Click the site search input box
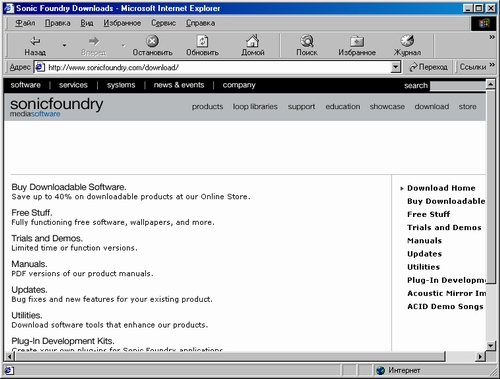Image resolution: width=500 pixels, height=379 pixels. [x=458, y=86]
